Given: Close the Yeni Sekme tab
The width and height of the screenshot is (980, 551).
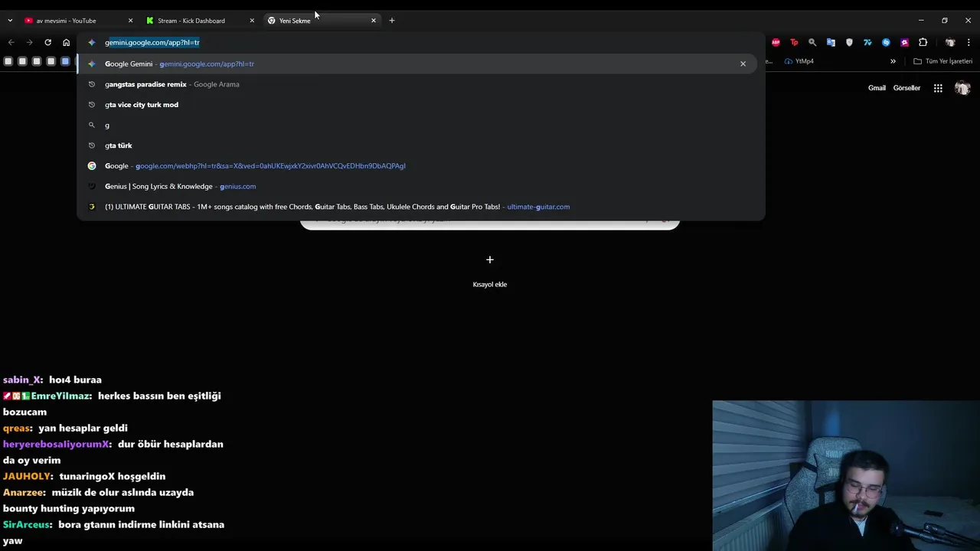Looking at the screenshot, I should 374,21.
